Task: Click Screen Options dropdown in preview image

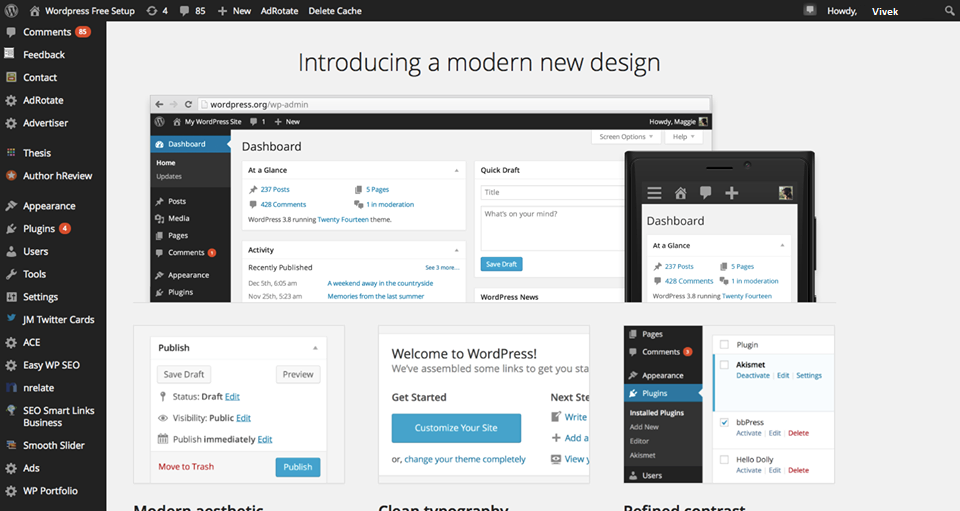Action: click(626, 136)
